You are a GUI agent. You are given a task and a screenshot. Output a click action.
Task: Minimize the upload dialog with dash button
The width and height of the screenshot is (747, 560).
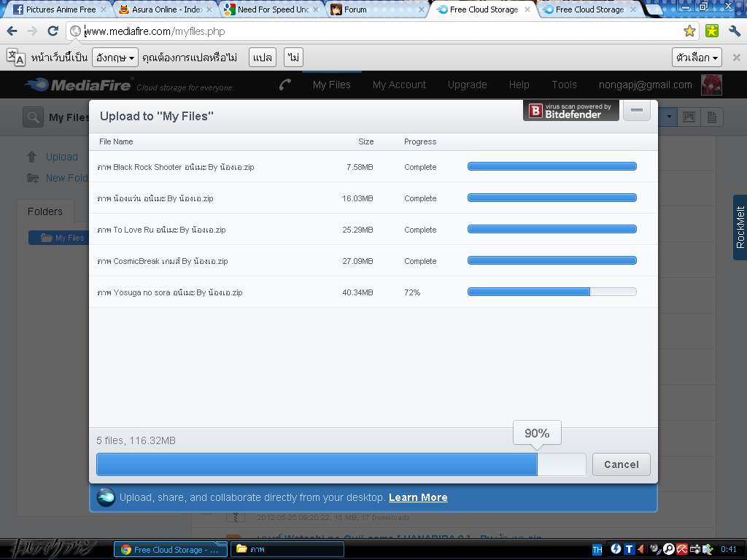click(x=637, y=111)
